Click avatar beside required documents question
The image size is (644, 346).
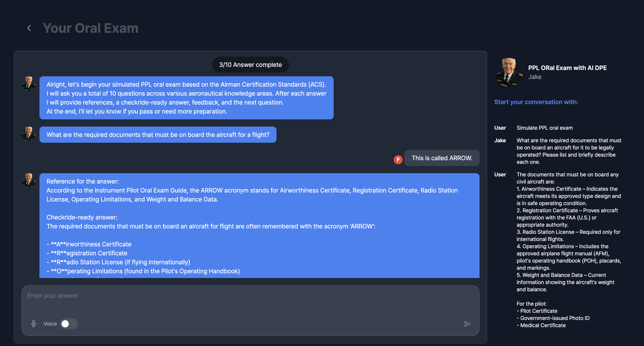click(29, 134)
